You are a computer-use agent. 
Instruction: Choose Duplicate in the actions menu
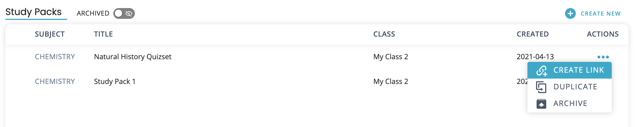coord(575,87)
